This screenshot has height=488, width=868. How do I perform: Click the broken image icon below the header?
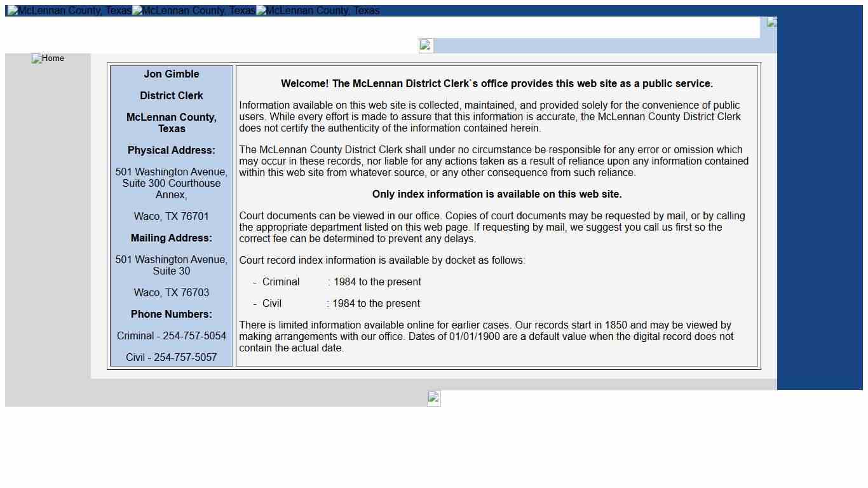pos(426,45)
